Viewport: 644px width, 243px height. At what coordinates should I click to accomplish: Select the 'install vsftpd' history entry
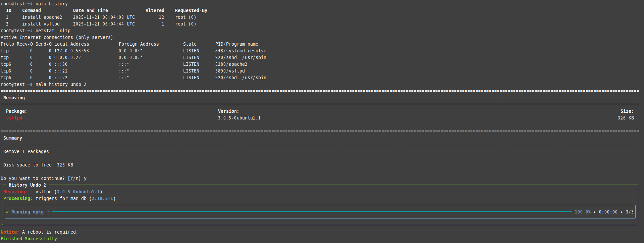coord(41,24)
